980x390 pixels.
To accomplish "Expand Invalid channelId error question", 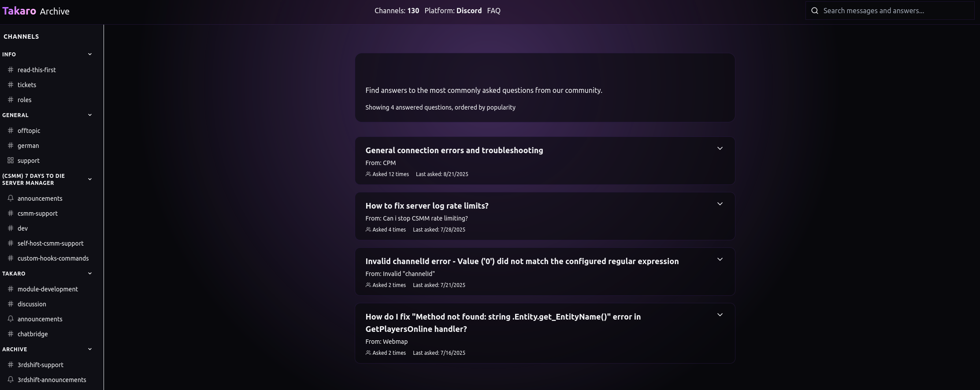I will pos(720,259).
